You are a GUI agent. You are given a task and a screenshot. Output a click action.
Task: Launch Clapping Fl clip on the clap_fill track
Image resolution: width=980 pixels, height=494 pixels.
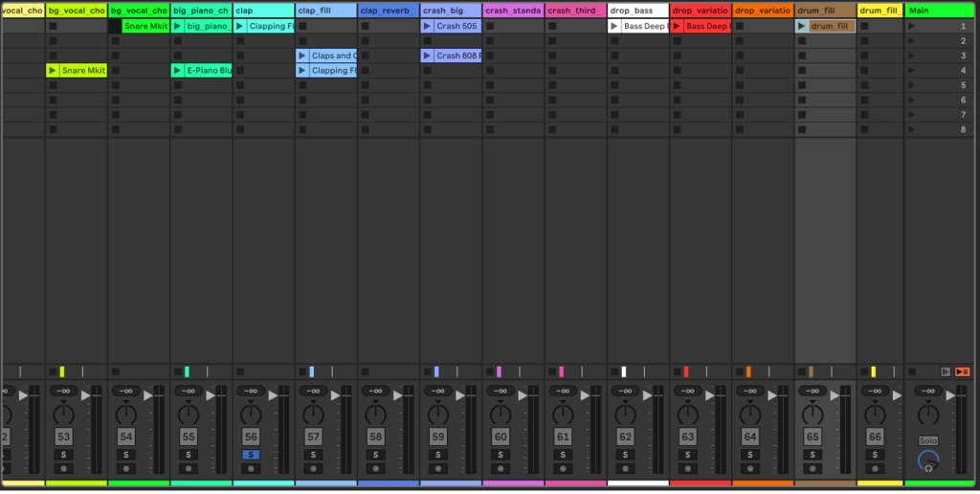click(x=302, y=71)
